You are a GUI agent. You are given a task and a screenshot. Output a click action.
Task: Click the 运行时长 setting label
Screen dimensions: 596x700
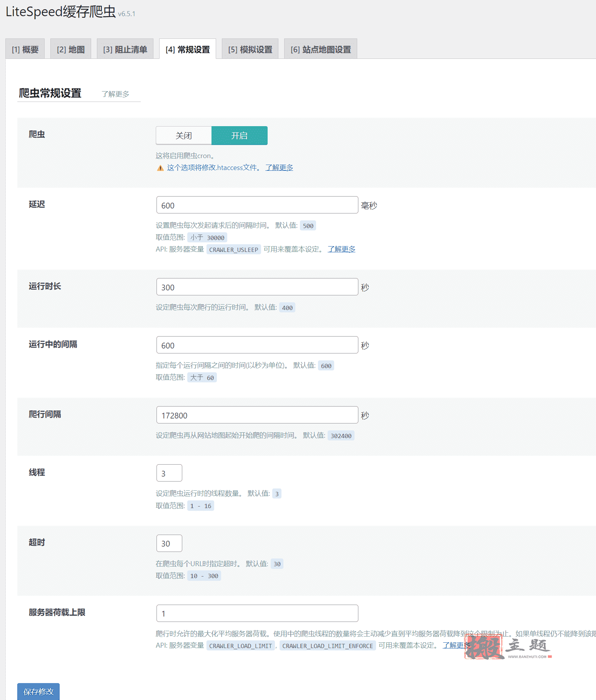pyautogui.click(x=45, y=286)
